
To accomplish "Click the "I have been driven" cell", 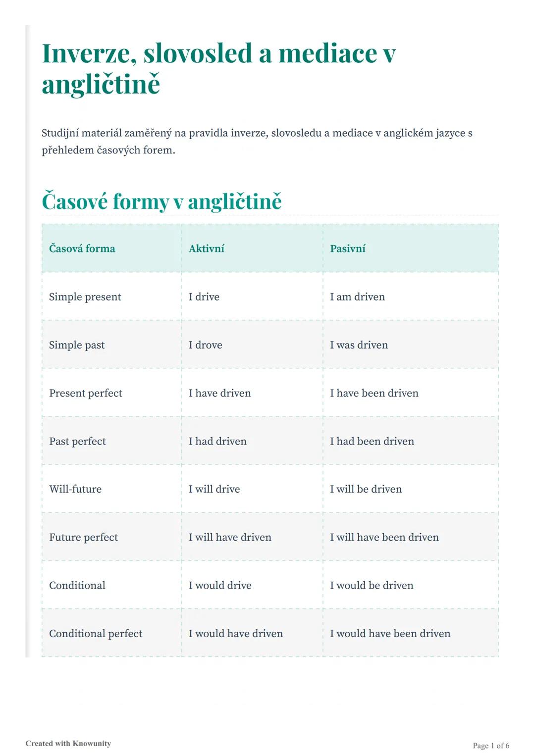I will pyautogui.click(x=374, y=393).
